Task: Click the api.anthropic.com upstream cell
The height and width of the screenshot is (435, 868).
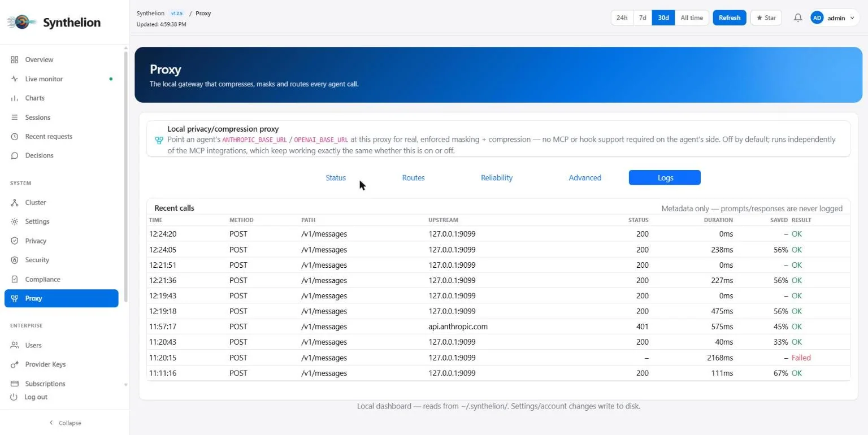Action: pyautogui.click(x=458, y=327)
